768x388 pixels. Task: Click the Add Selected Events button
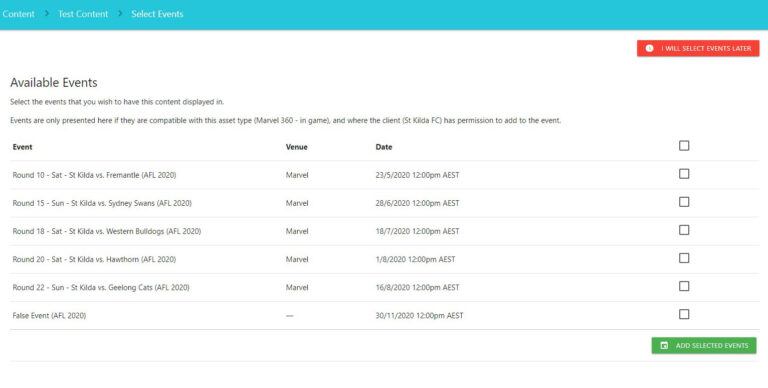pos(704,345)
